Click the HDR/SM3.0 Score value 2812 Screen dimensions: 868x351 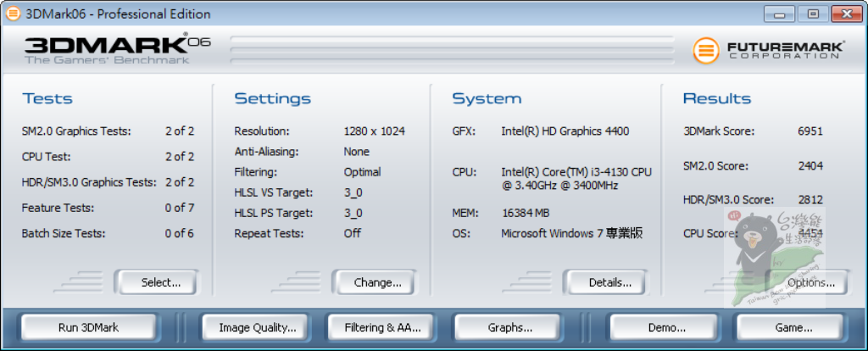click(810, 199)
